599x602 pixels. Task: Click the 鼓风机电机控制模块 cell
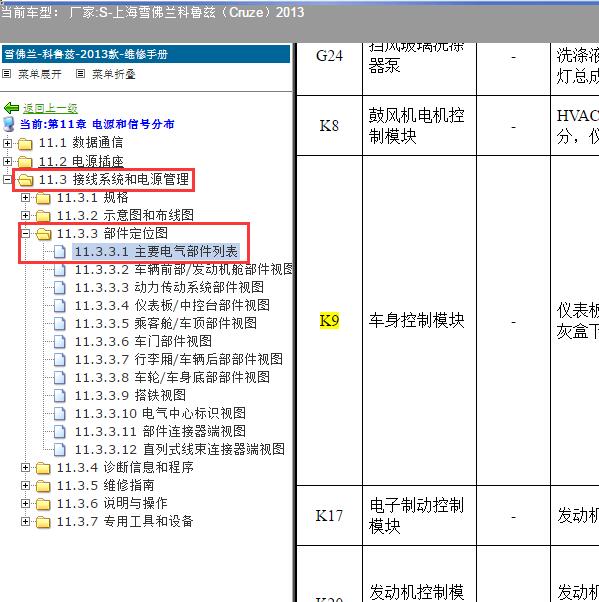(x=419, y=126)
